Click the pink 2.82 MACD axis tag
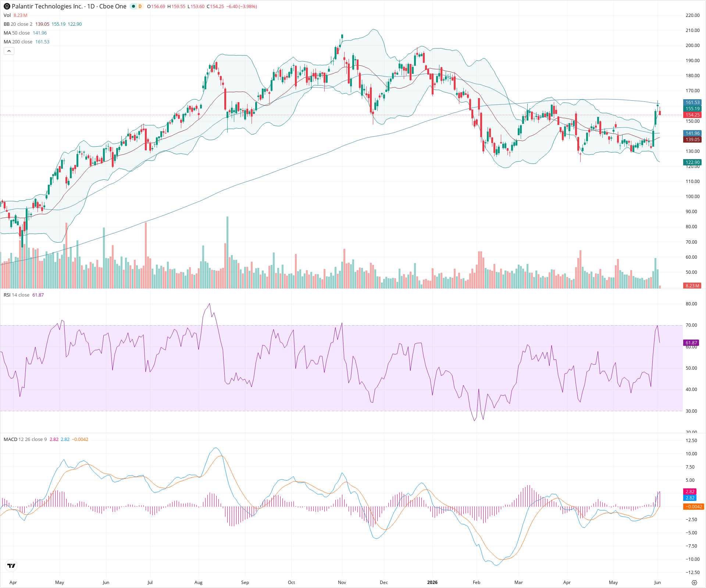 click(x=690, y=491)
